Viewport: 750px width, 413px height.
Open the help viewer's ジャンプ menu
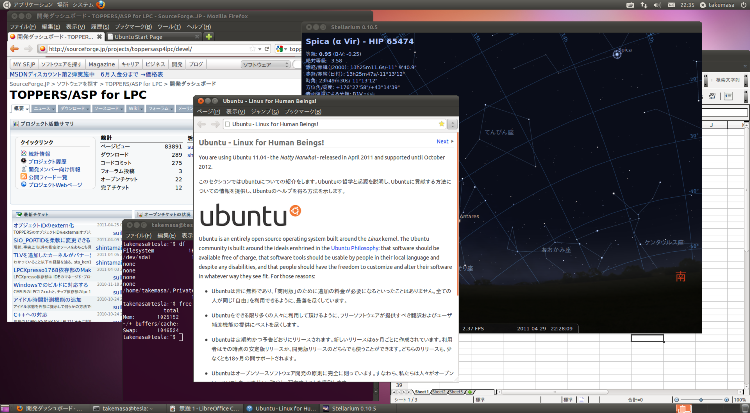[265, 112]
